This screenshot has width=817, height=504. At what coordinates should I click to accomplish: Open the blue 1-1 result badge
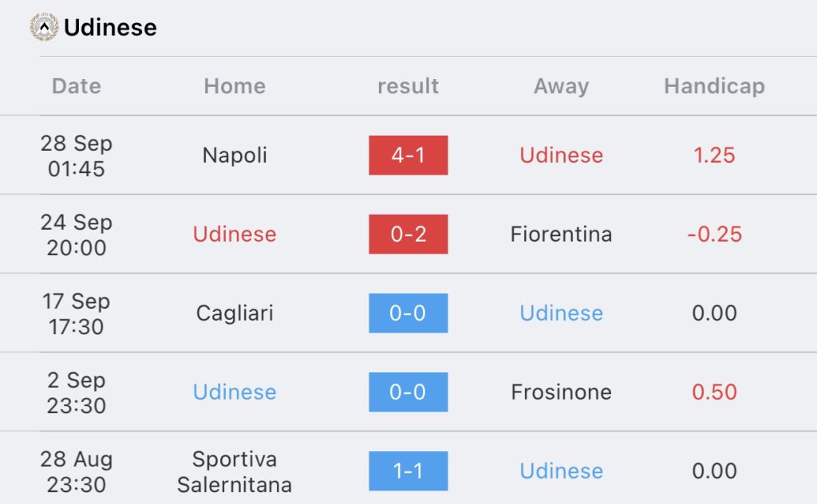pos(408,471)
